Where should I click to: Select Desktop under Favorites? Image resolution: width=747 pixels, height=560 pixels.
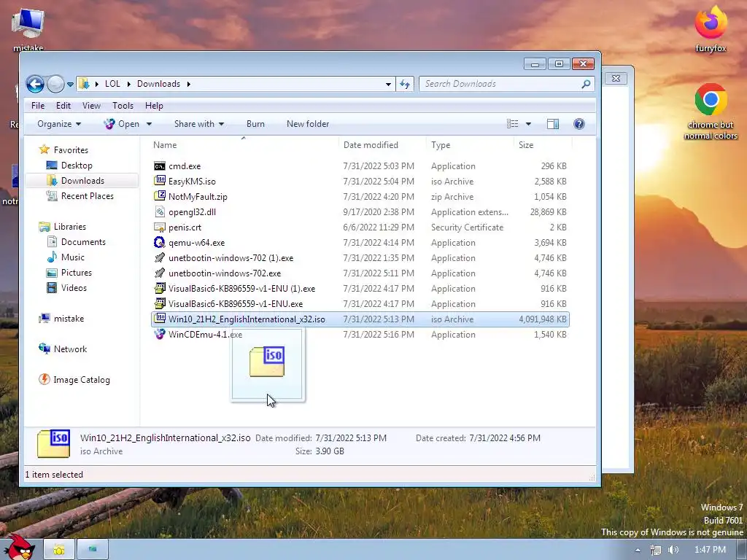[76, 166]
